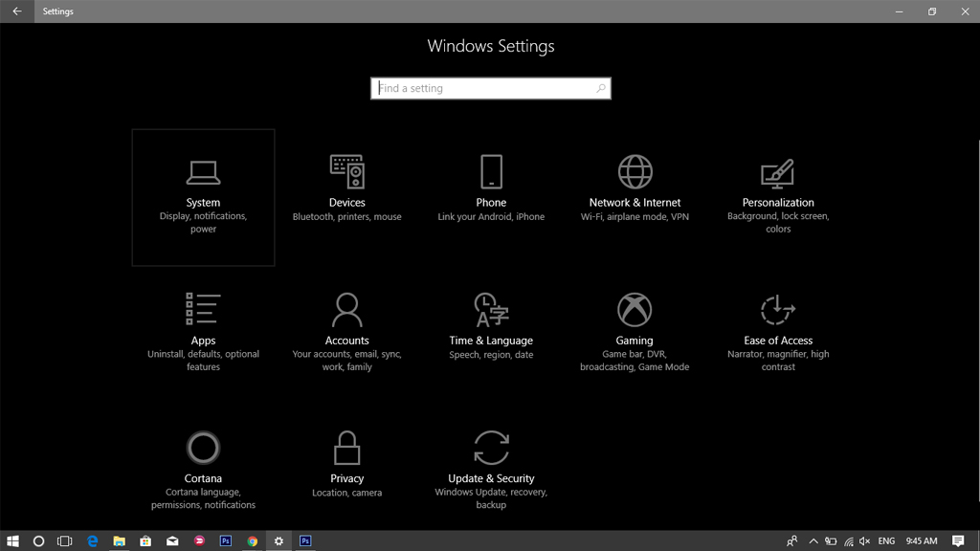
Task: Click the ENG language indicator
Action: point(886,541)
